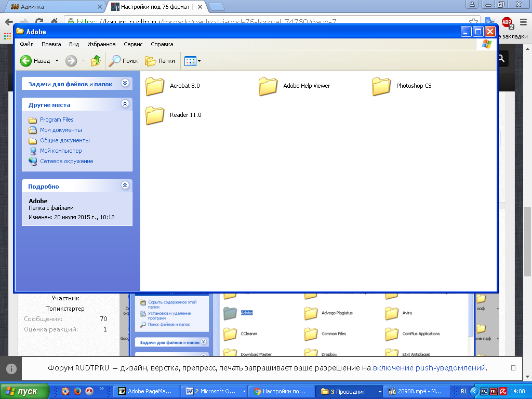Dismiss the push notification banner checkbox
Screen dimensions: 532x399
point(513,368)
